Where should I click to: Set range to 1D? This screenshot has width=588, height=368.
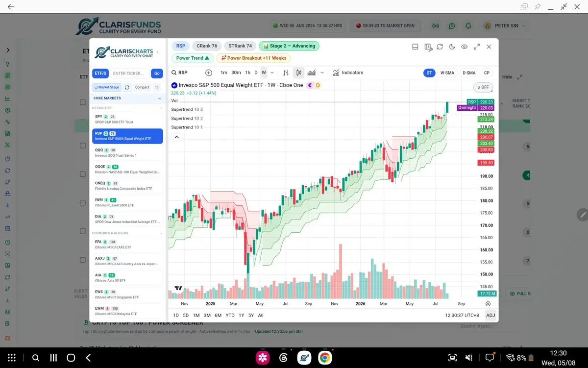176,316
